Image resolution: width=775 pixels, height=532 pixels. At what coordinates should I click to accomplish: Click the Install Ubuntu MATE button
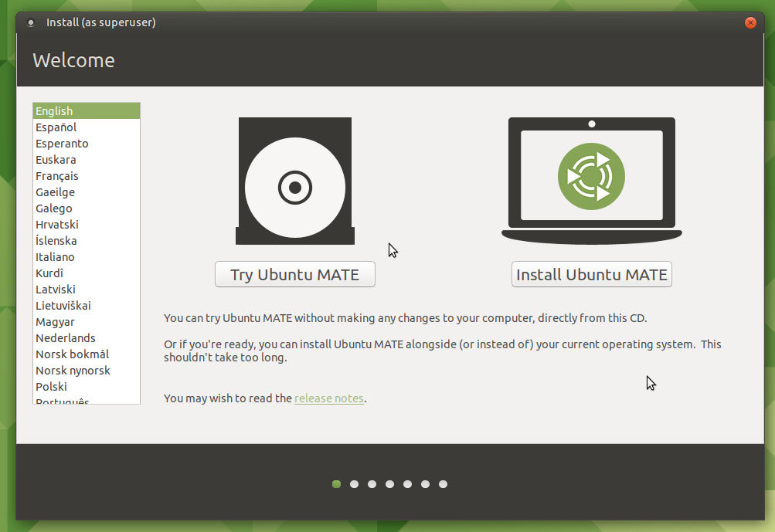pyautogui.click(x=592, y=274)
